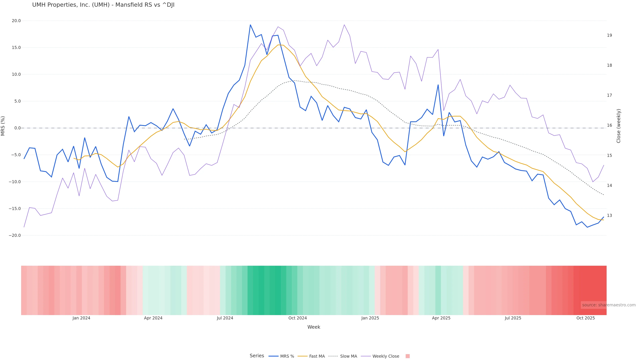Click the Oct 2025 x-axis tick label

585,318
